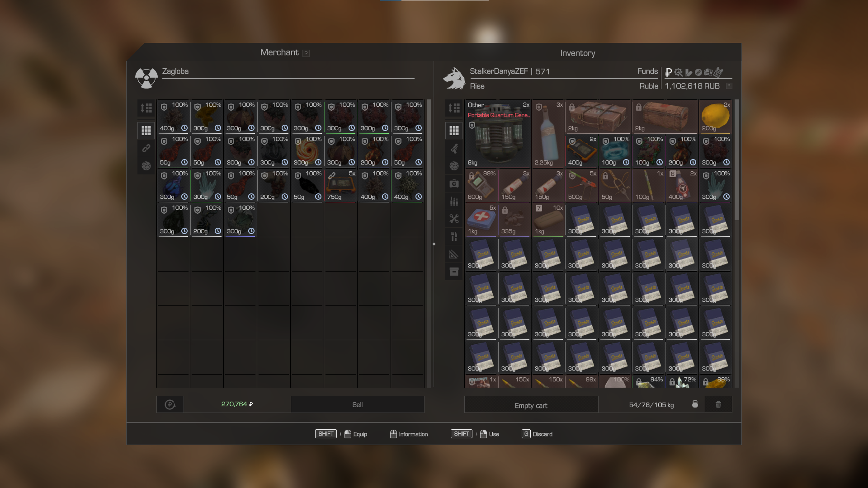Select the 99% detector 600g item
Screen dimensions: 868x488
point(481,185)
